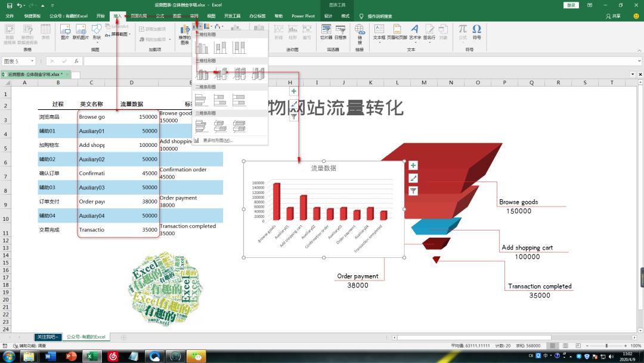Select the first 三维柱形图 chart thumbnail
644x363 pixels.
tap(202, 74)
